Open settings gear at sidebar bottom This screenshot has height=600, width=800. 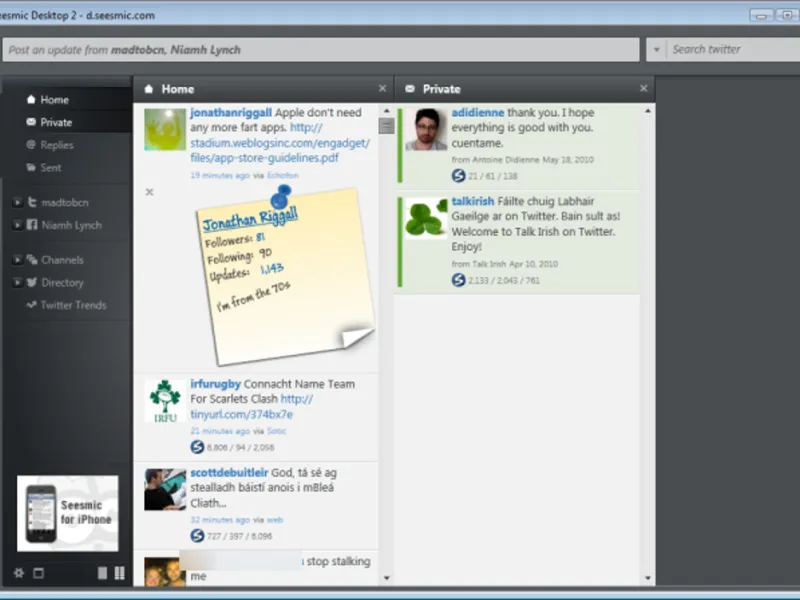[19, 573]
